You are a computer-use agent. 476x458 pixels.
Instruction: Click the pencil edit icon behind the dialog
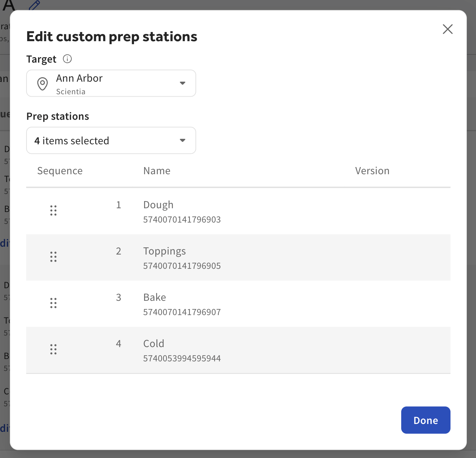pyautogui.click(x=34, y=5)
